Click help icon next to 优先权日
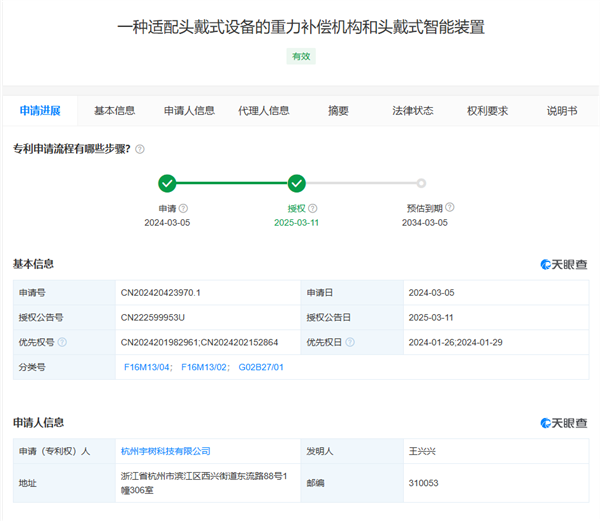The image size is (600, 521). [350, 342]
